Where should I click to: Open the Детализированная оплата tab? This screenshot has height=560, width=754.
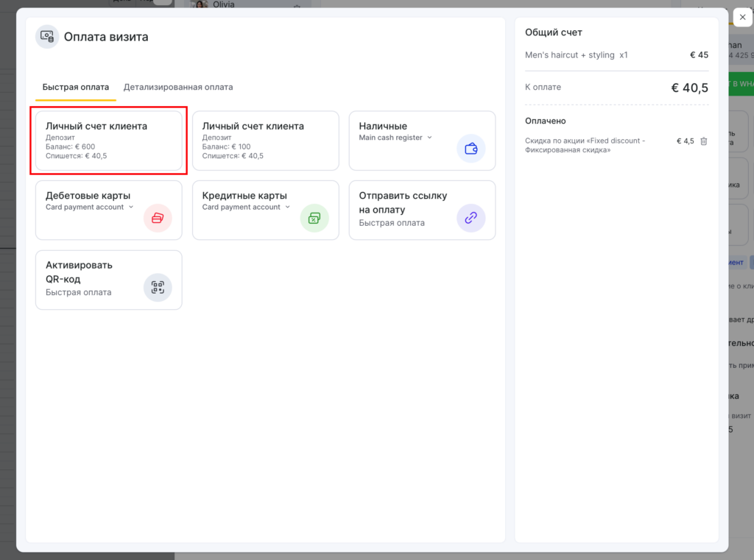178,87
